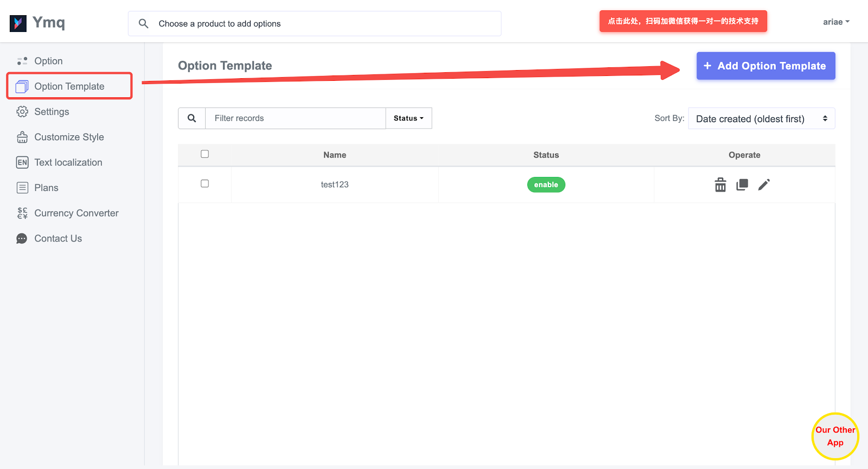The height and width of the screenshot is (469, 868).
Task: Delete the test123 template via trash icon
Action: point(720,185)
